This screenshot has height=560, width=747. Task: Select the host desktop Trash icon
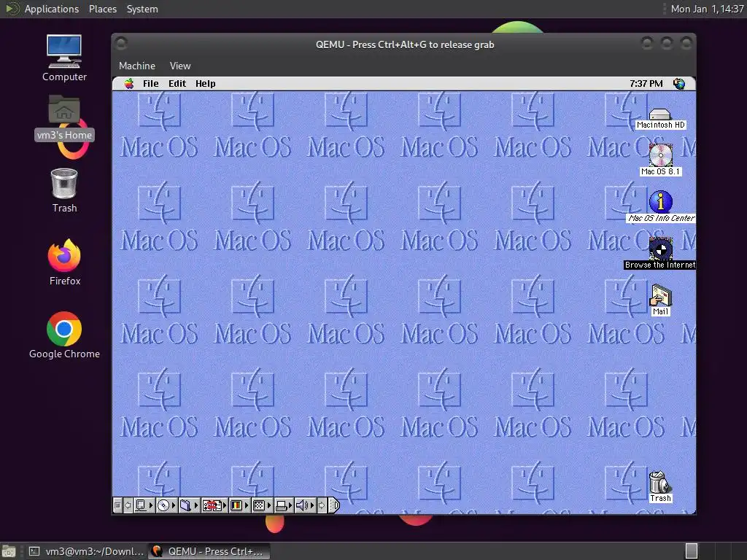point(64,190)
